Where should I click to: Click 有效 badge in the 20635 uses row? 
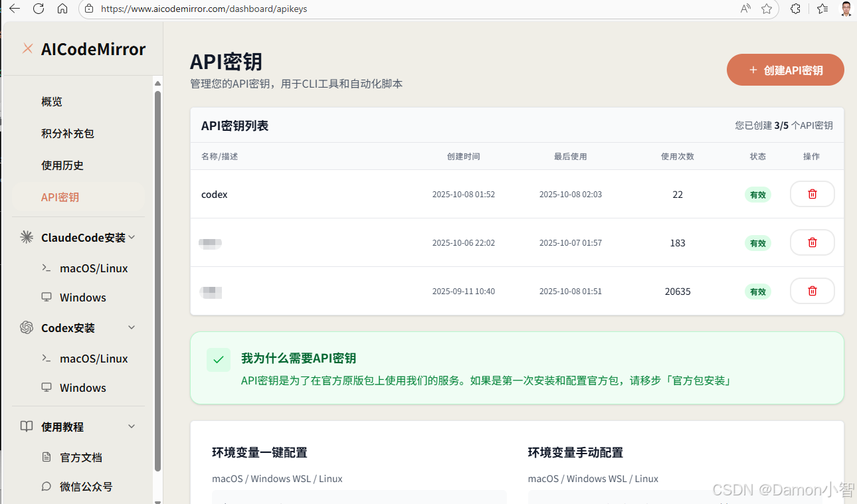(x=758, y=292)
